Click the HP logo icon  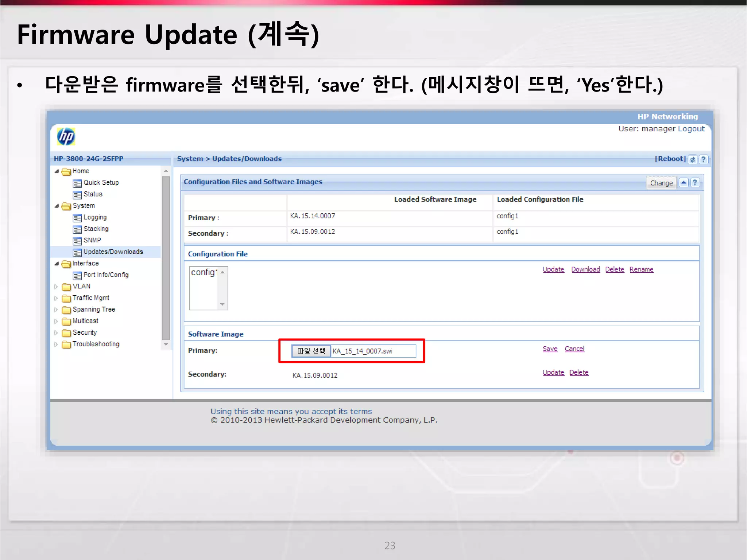66,137
